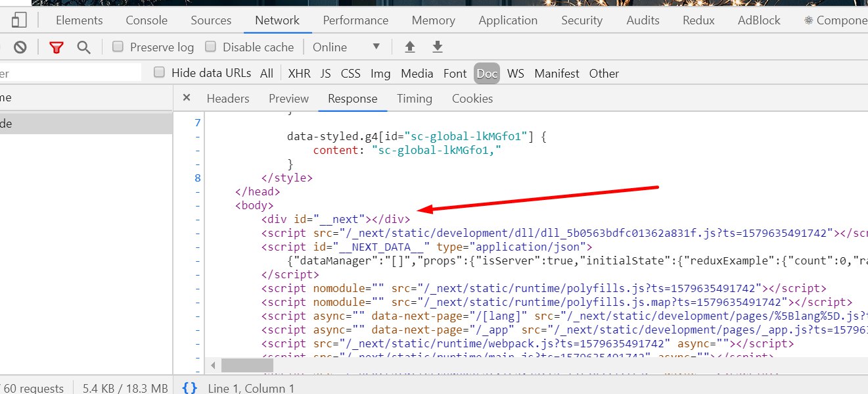The height and width of the screenshot is (394, 868).
Task: Click line number 8 in gutter
Action: click(198, 178)
